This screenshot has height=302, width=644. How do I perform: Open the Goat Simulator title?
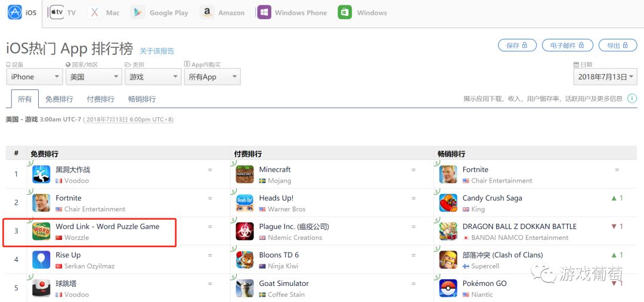coord(284,283)
